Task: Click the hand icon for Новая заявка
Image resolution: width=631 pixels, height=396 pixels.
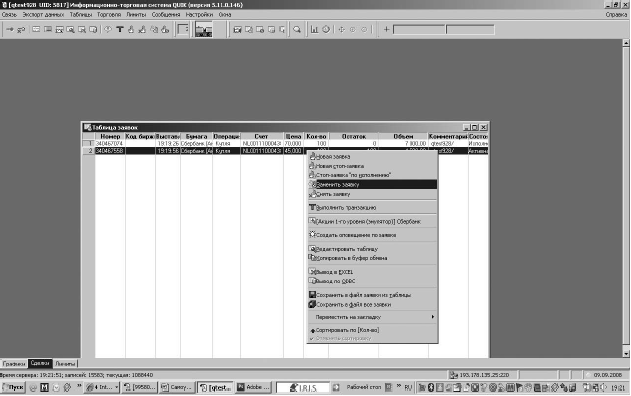Action: pyautogui.click(x=311, y=156)
